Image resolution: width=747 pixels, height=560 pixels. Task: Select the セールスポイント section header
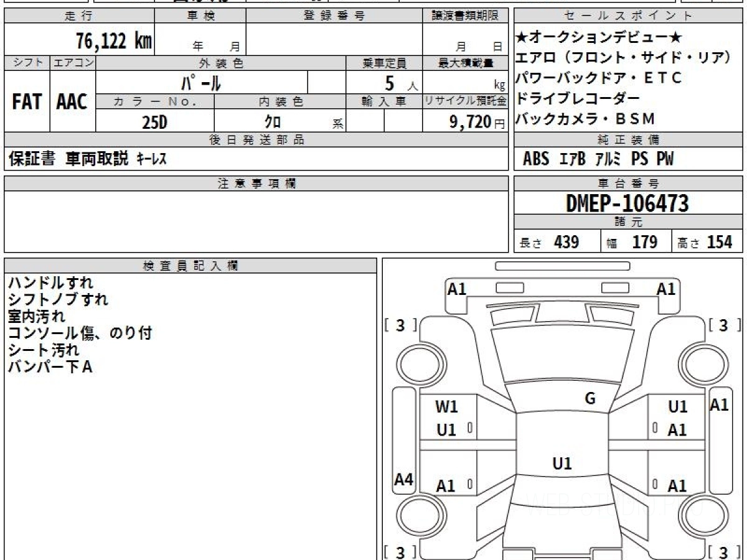(x=629, y=16)
